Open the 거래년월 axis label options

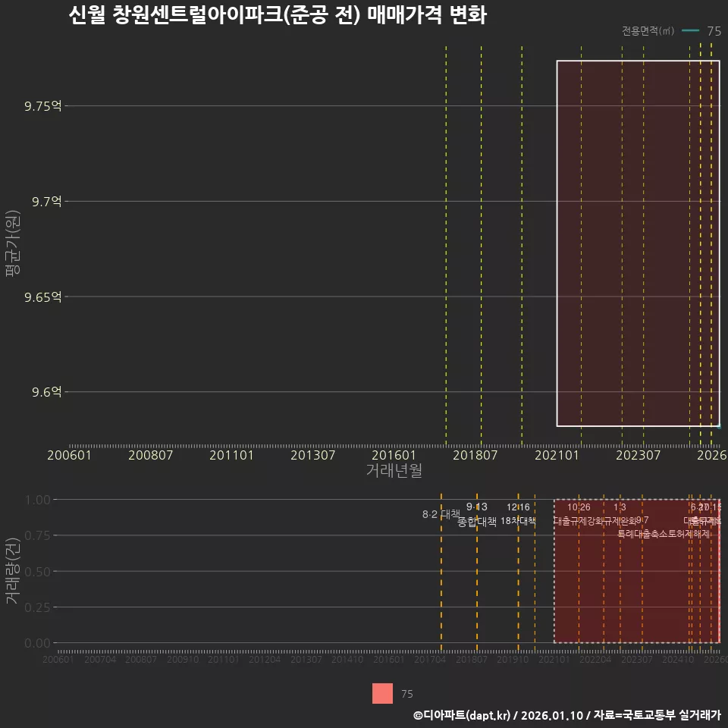(394, 471)
